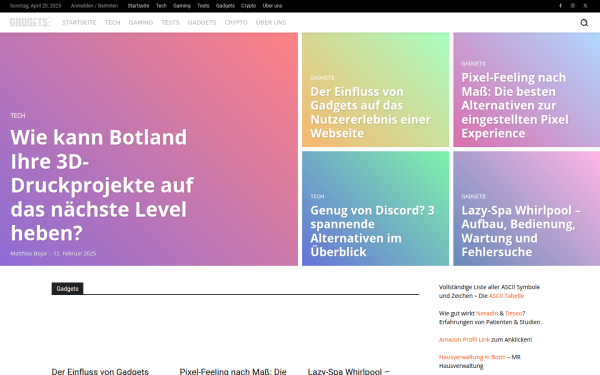Click the post date 12. Februar 2025
The image size is (600, 375).
[75, 253]
